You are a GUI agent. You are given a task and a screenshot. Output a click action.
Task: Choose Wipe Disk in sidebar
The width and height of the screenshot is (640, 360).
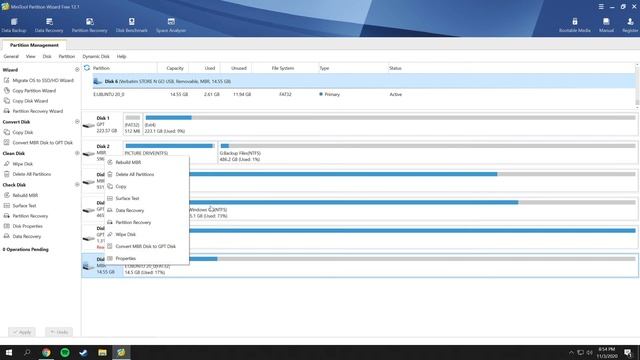coord(18,164)
